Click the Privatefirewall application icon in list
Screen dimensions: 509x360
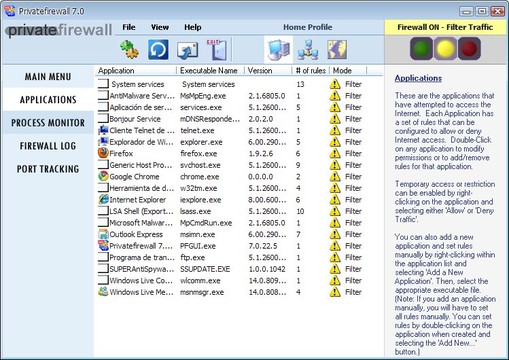(x=103, y=246)
